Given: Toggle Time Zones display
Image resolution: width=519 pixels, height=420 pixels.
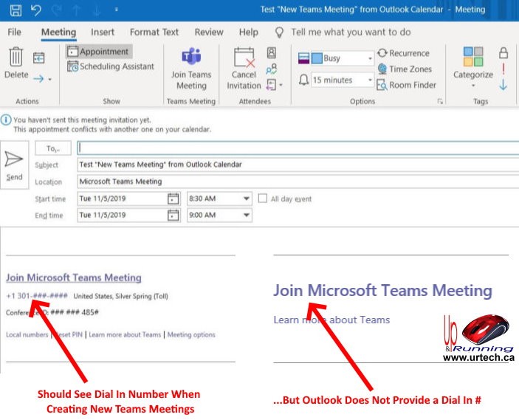Looking at the screenshot, I should (405, 69).
